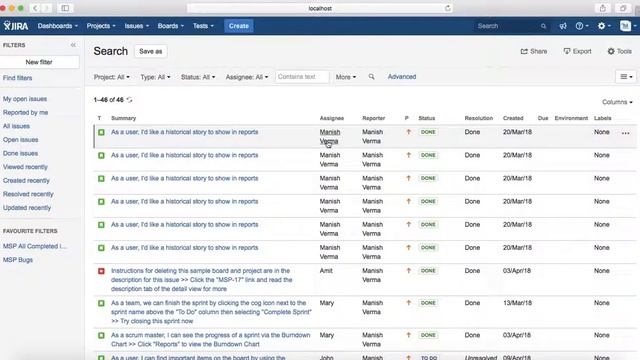Click the Contains text field
The image size is (640, 360).
point(302,77)
